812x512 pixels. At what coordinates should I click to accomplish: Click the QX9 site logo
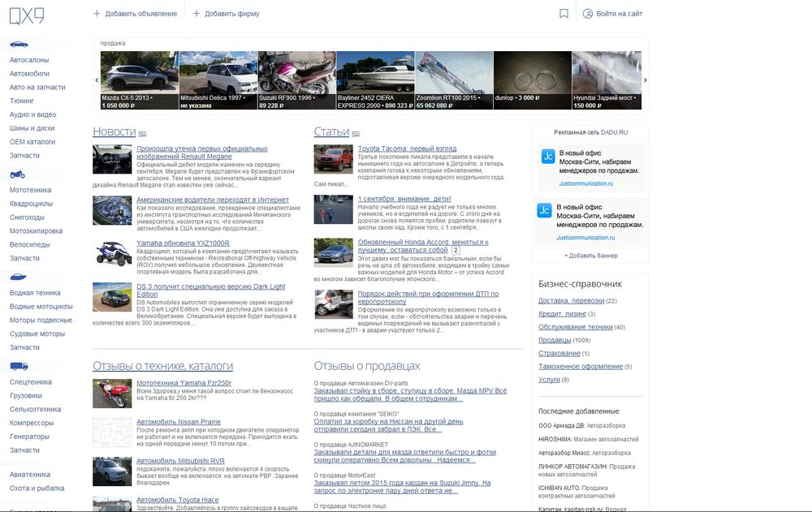click(x=27, y=16)
